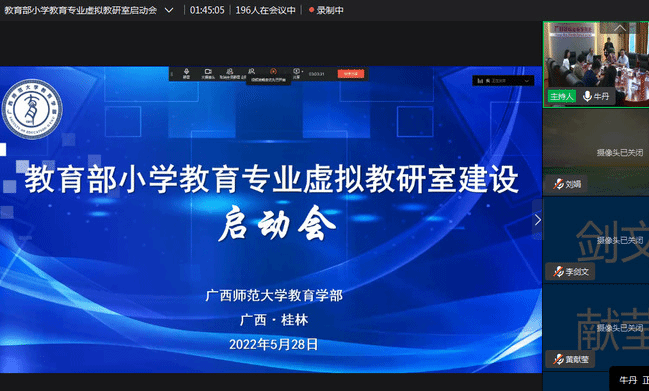Collapse the video panel with the up chevron
Viewport: 649px width, 391px height.
[x=620, y=28]
